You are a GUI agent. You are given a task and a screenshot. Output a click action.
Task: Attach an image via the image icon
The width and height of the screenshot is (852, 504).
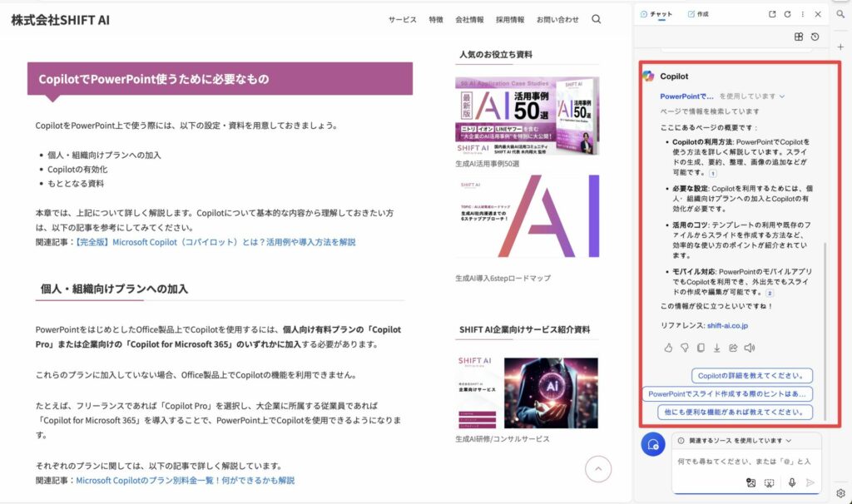[751, 482]
